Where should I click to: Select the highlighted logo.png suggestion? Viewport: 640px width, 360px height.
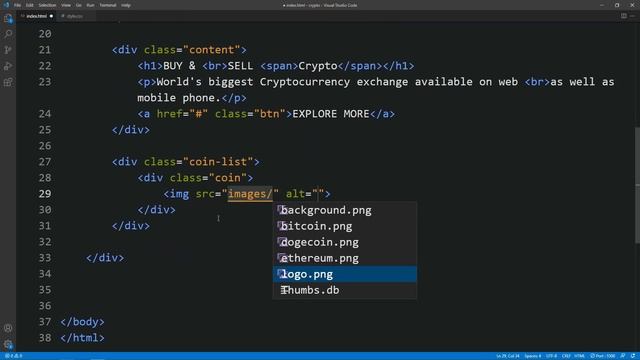(x=345, y=274)
